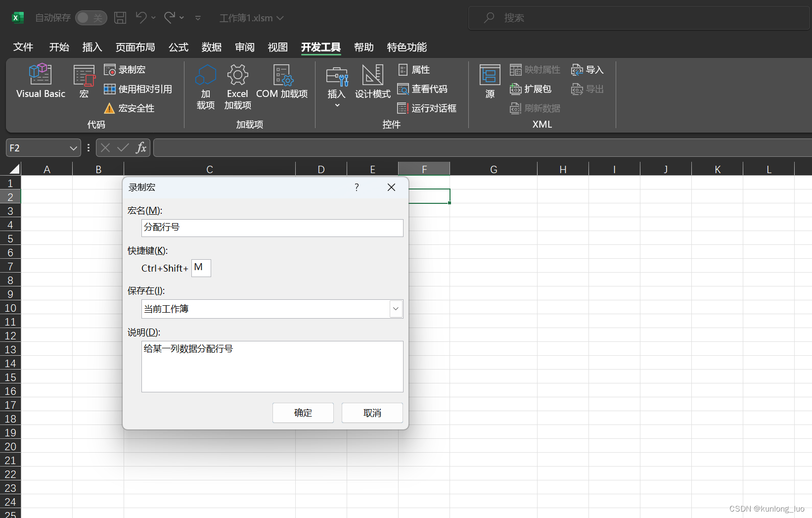Click the fx insert function icon
The width and height of the screenshot is (812, 518).
click(x=141, y=147)
